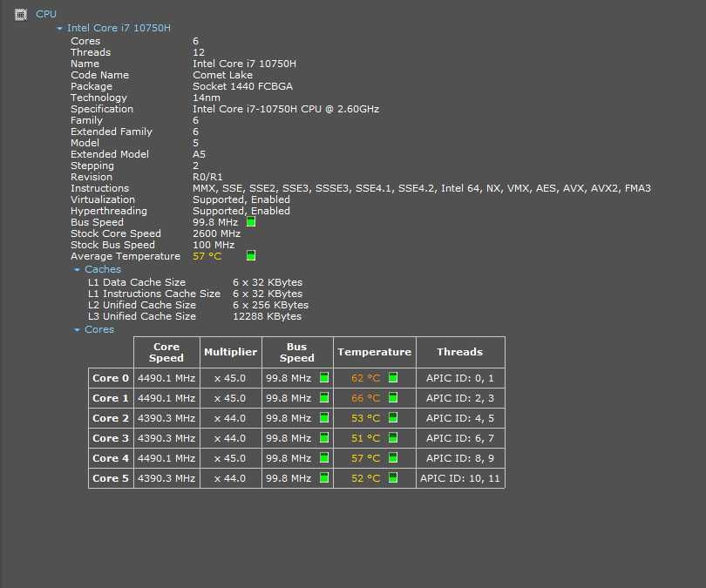This screenshot has height=588, width=706.
Task: Click the Socket 1440 FCBGA value
Action: tap(242, 86)
